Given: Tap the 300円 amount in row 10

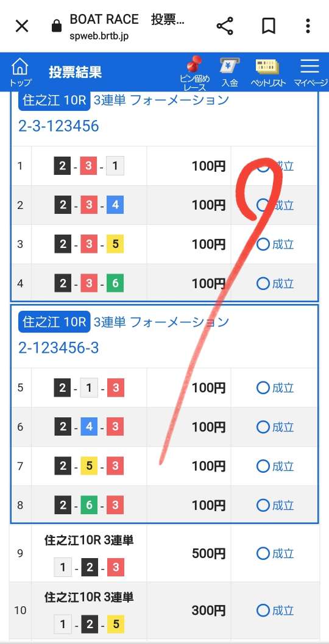Looking at the screenshot, I should click(x=208, y=610).
